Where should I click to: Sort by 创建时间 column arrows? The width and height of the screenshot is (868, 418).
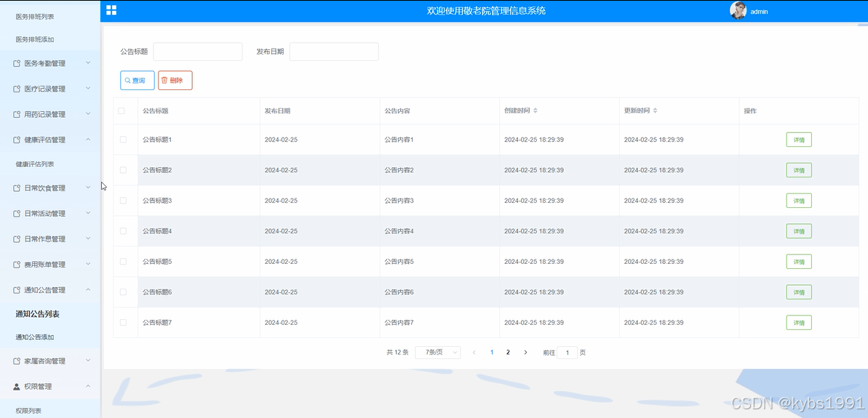pos(535,110)
